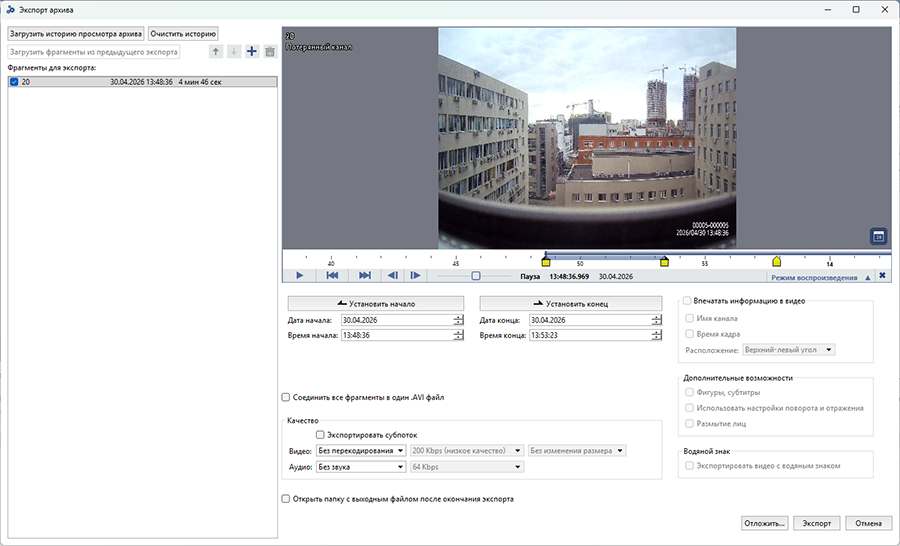Click the video preview image
The height and width of the screenshot is (546, 900).
[x=587, y=138]
